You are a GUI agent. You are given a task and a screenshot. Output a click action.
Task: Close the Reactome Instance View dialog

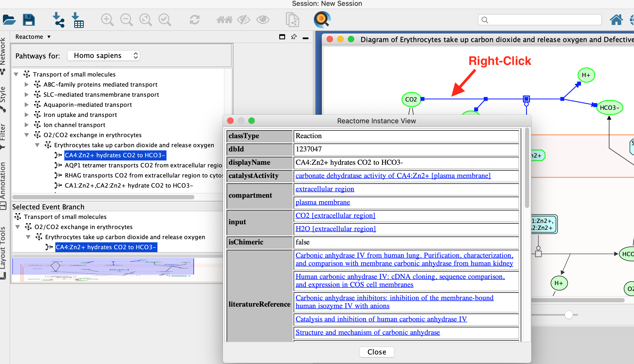pyautogui.click(x=377, y=352)
